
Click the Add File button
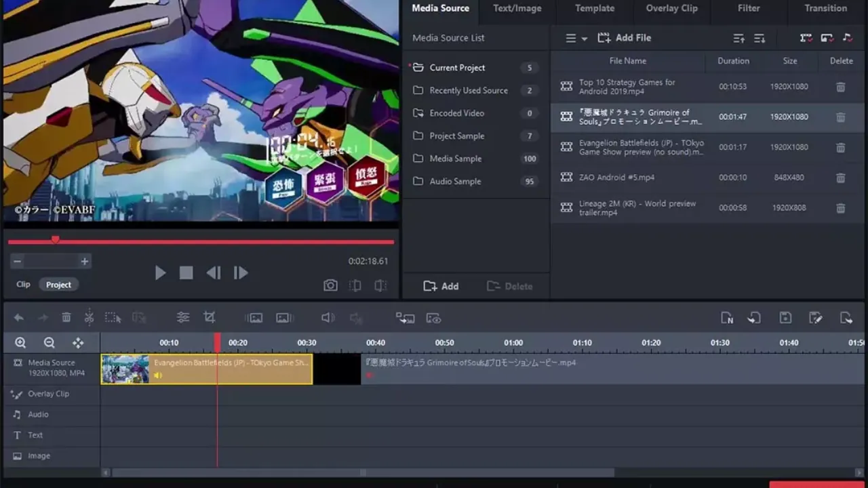coord(624,38)
